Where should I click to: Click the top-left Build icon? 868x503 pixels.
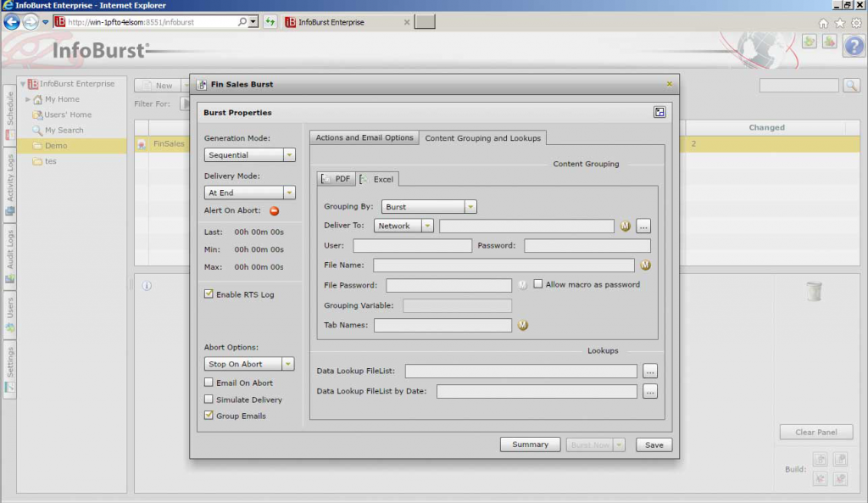(820, 459)
